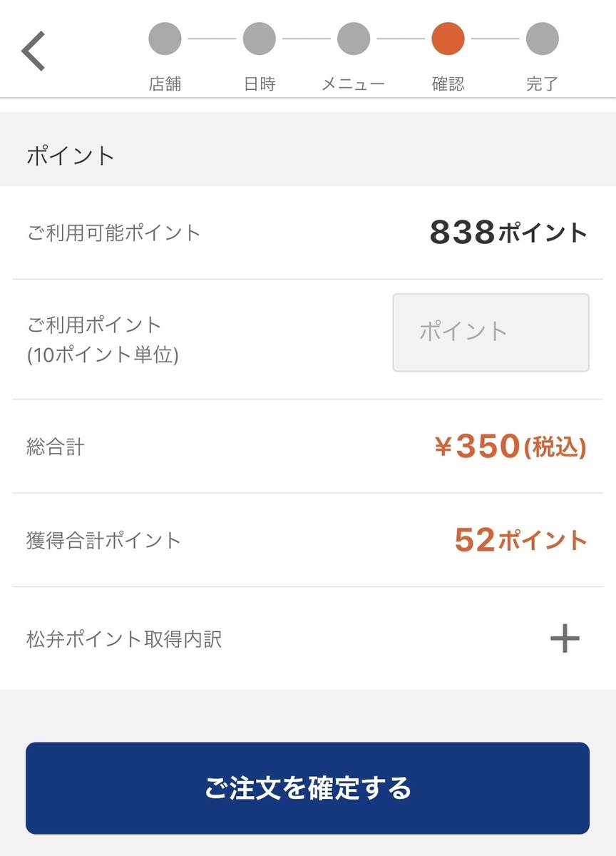This screenshot has width=616, height=856.
Task: Click the ¥350 total amount
Action: point(510,447)
